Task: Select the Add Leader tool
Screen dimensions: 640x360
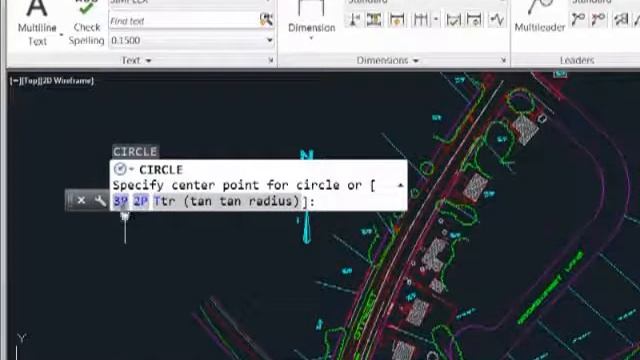Action: point(578,19)
